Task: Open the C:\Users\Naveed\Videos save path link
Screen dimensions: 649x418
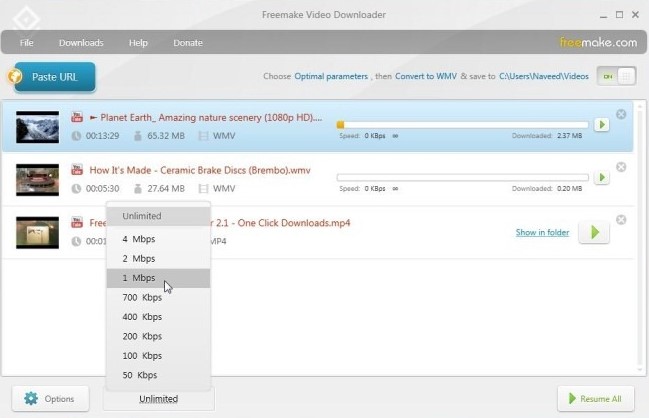Action: tap(544, 76)
